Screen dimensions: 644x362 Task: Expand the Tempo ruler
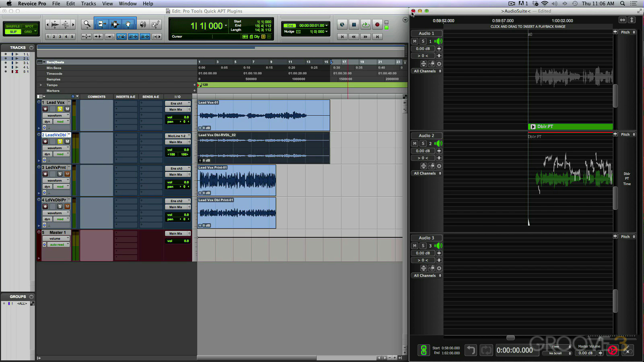(x=41, y=85)
